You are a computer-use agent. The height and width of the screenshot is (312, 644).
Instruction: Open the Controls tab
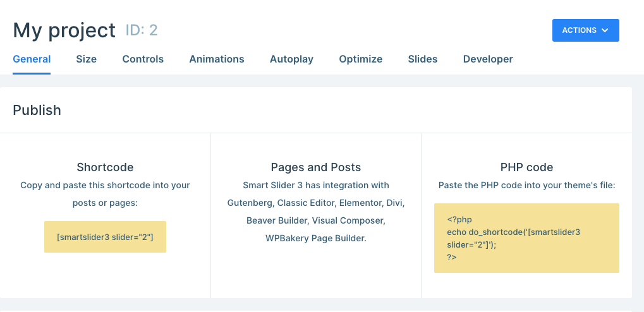point(143,59)
